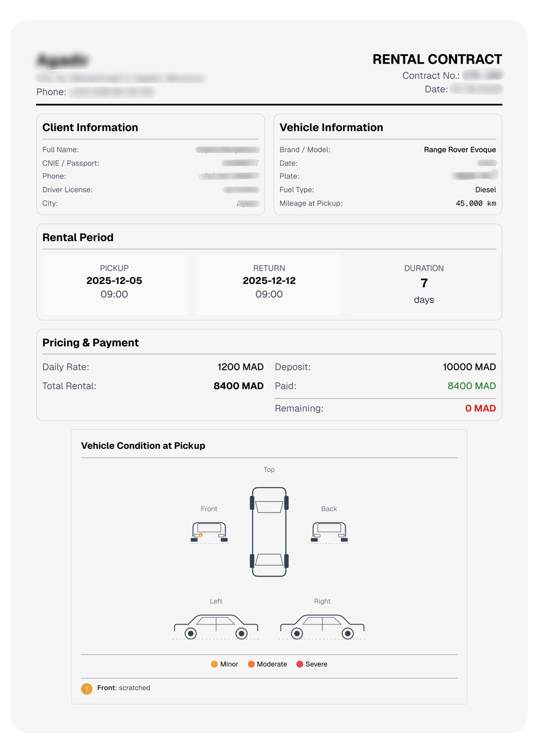Click the back view car diagram
The width and height of the screenshot is (538, 756).
[x=329, y=532]
